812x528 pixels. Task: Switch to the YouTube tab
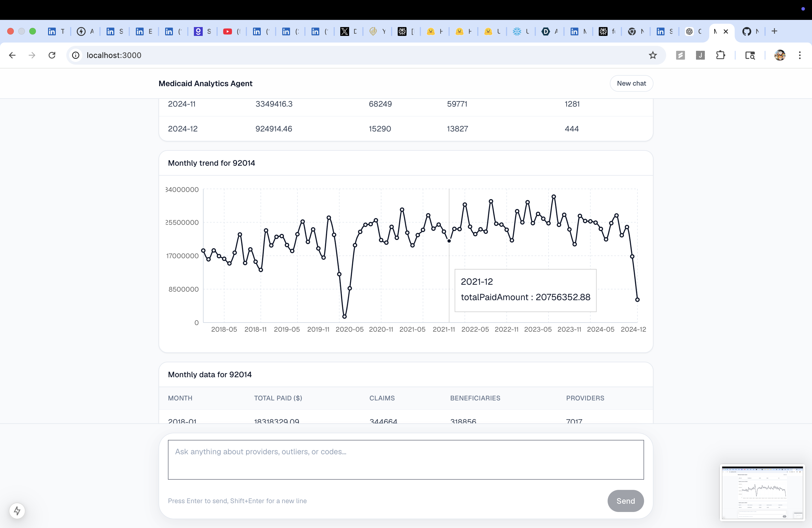[228, 31]
